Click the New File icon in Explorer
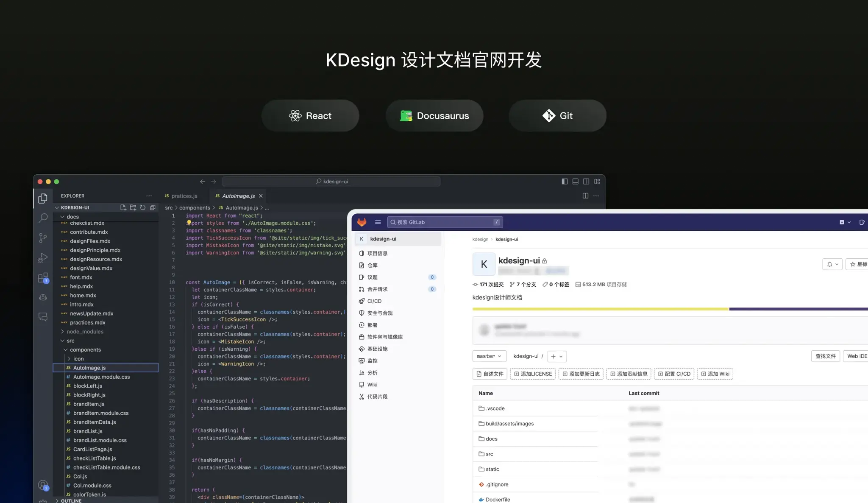The image size is (868, 503). coord(123,207)
